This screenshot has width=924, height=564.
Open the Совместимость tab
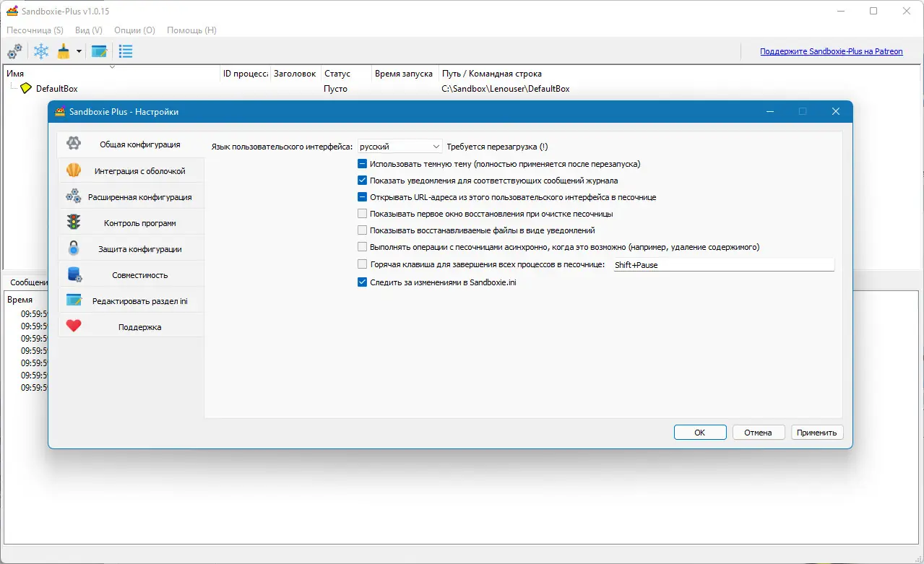coord(131,275)
